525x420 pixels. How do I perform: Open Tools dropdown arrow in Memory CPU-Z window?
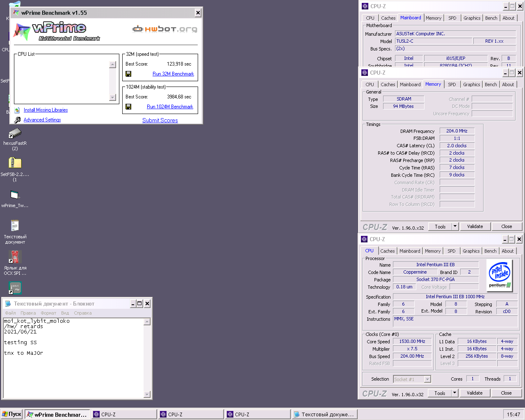click(x=455, y=226)
